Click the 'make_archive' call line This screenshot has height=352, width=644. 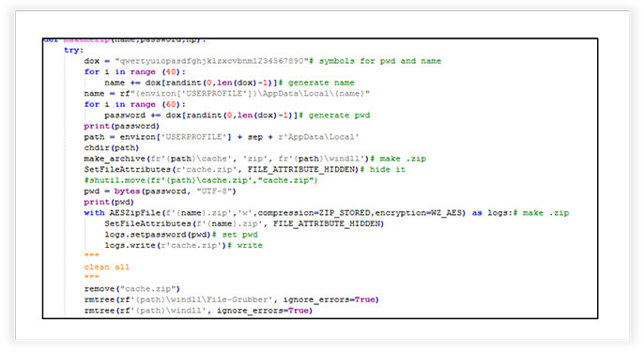click(x=255, y=159)
